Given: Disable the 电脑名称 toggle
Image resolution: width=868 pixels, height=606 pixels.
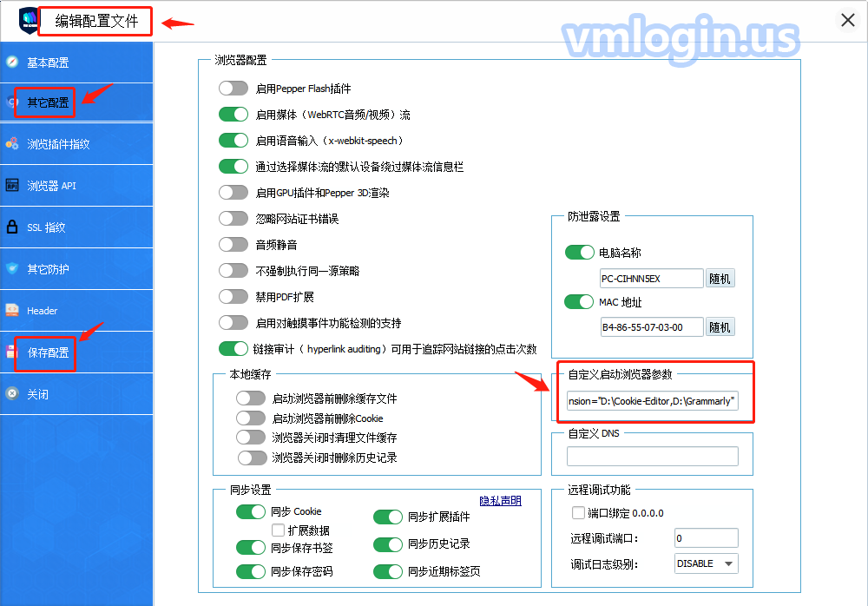Looking at the screenshot, I should pos(579,253).
